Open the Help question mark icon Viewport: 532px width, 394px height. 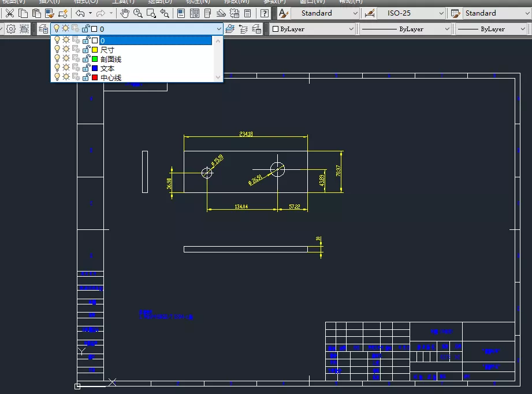point(264,13)
